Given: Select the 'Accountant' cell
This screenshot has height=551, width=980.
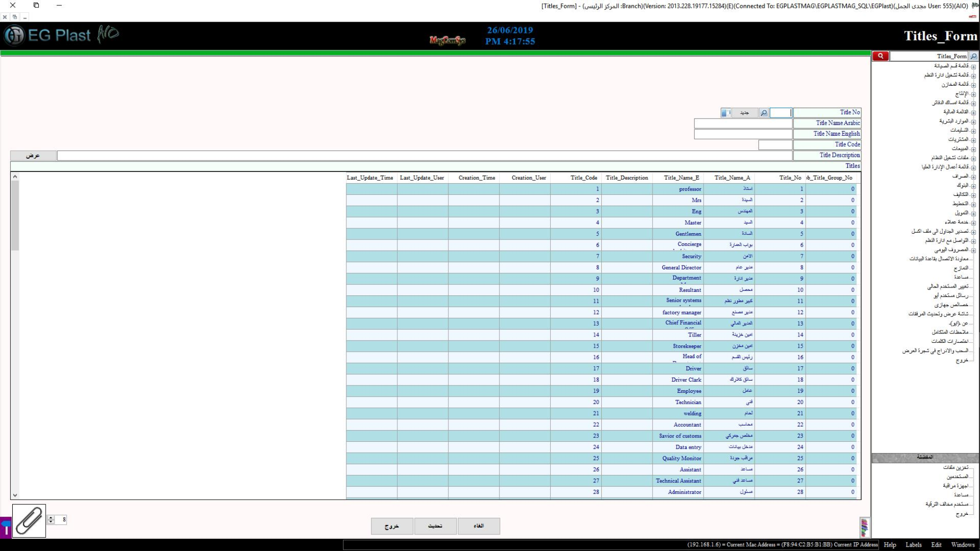Looking at the screenshot, I should (678, 425).
